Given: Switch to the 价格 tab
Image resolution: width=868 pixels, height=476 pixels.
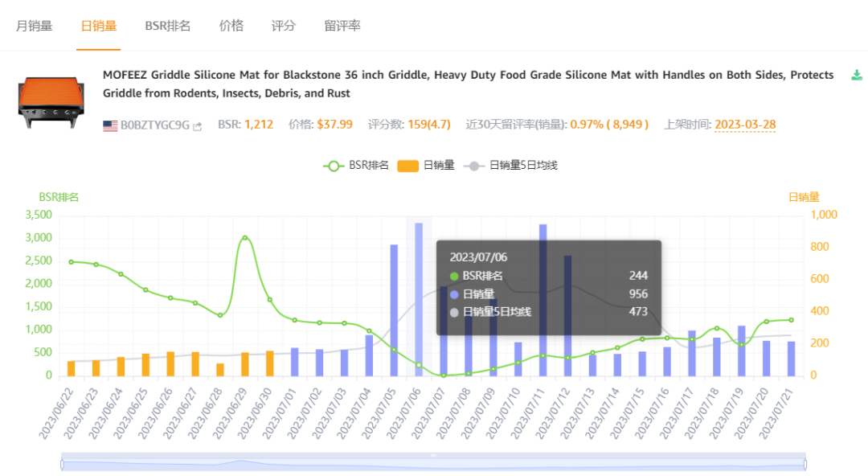Looking at the screenshot, I should [x=231, y=26].
